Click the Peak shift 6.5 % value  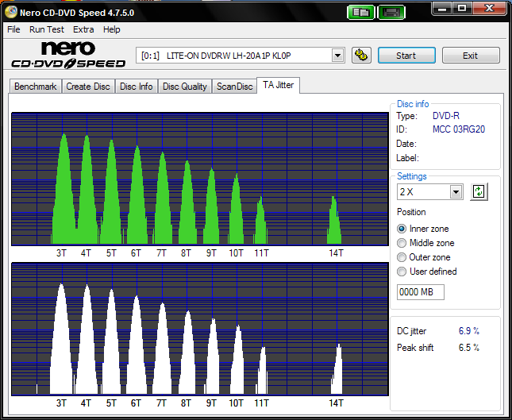click(469, 348)
